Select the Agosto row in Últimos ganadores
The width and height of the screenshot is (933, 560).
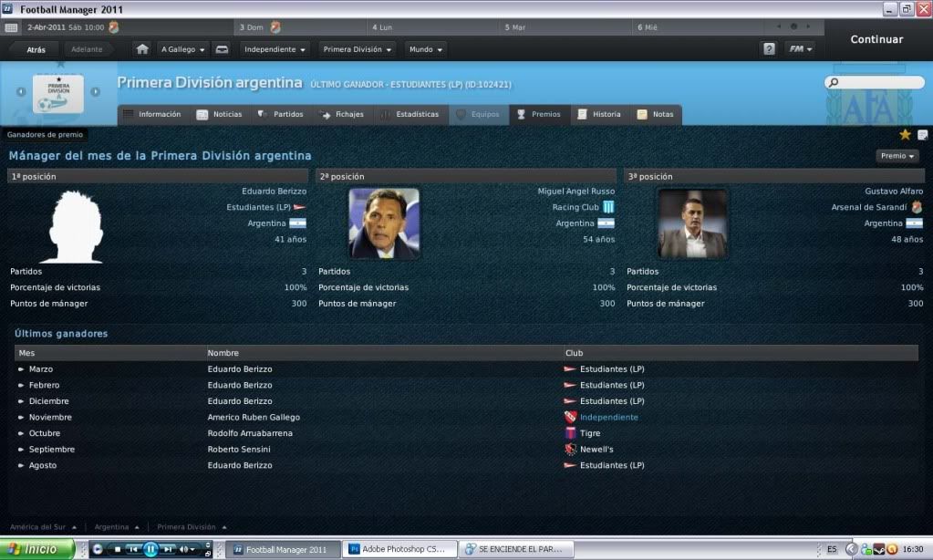click(466, 465)
